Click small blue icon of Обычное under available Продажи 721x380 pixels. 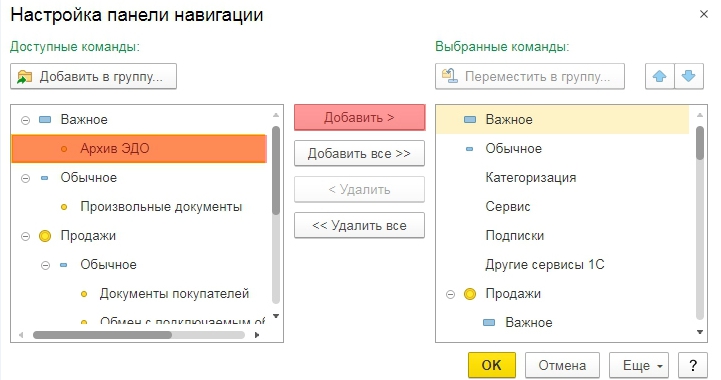click(x=64, y=265)
